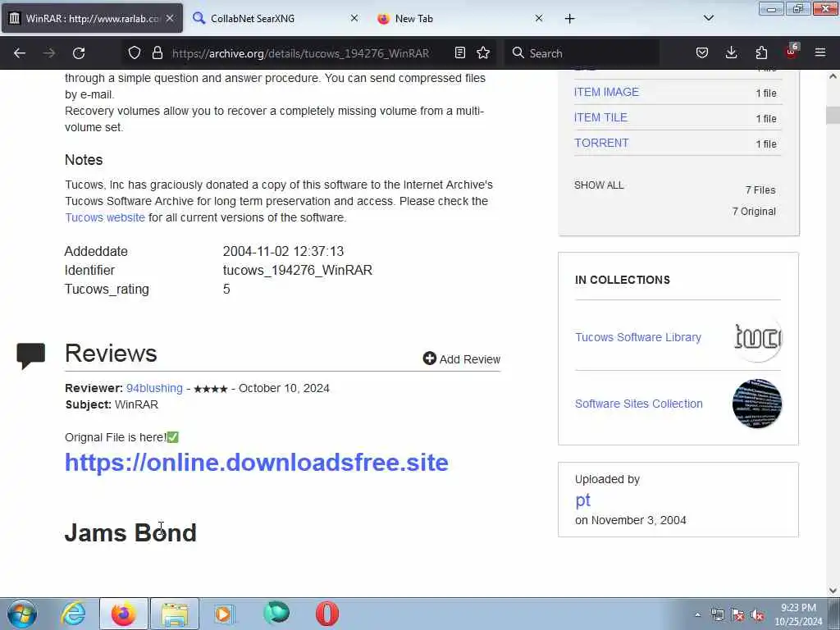Click the Reviews speech bubble icon

[x=30, y=355]
